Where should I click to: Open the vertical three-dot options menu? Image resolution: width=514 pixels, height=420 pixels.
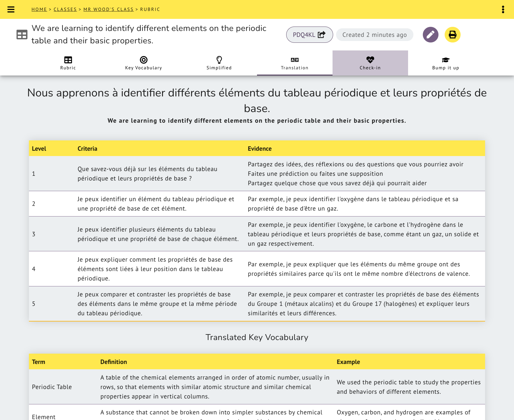pyautogui.click(x=503, y=9)
